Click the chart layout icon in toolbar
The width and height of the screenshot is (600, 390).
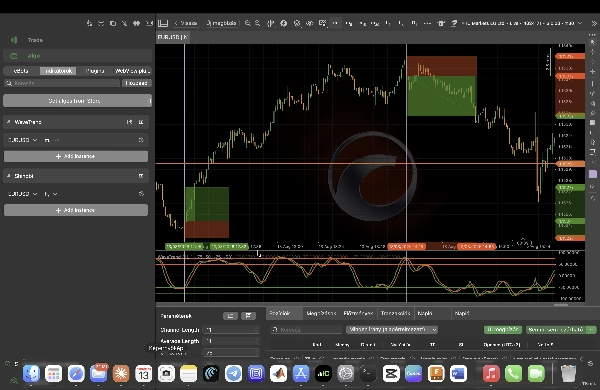pyautogui.click(x=163, y=23)
